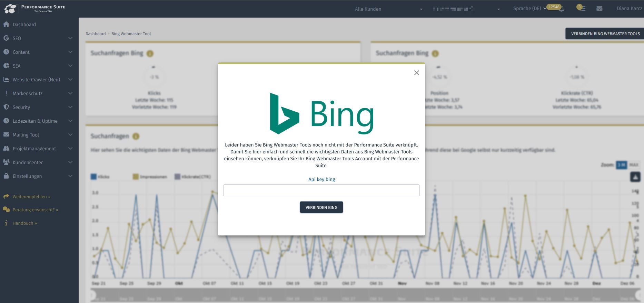Click the Ladezeiten & Uptime clock icon
The height and width of the screenshot is (303, 644).
click(6, 121)
